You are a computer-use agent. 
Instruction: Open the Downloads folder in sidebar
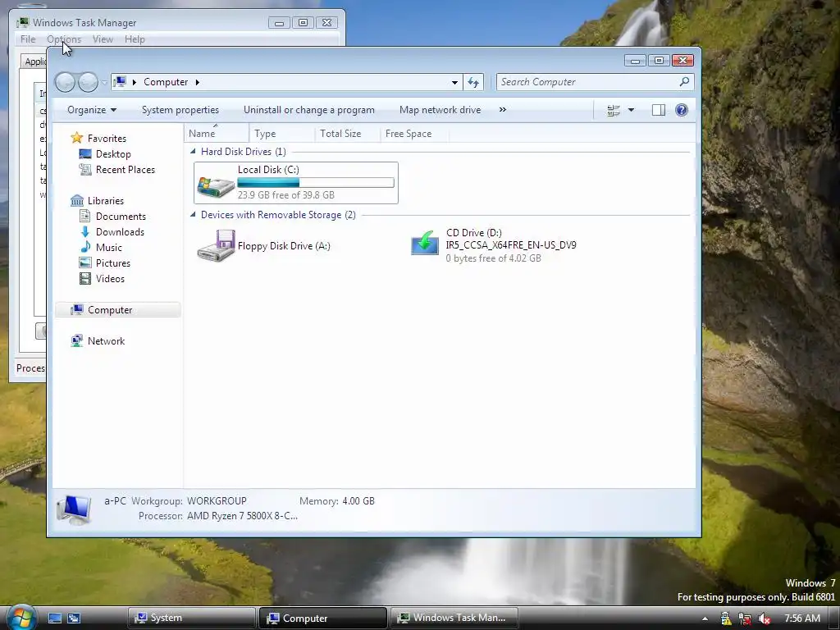point(120,232)
